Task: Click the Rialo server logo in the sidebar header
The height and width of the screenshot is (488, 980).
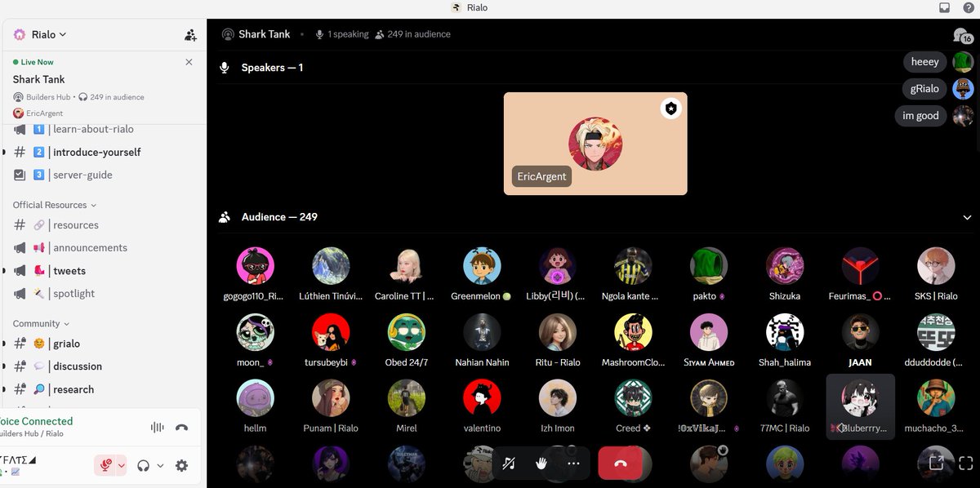Action: coord(20,34)
